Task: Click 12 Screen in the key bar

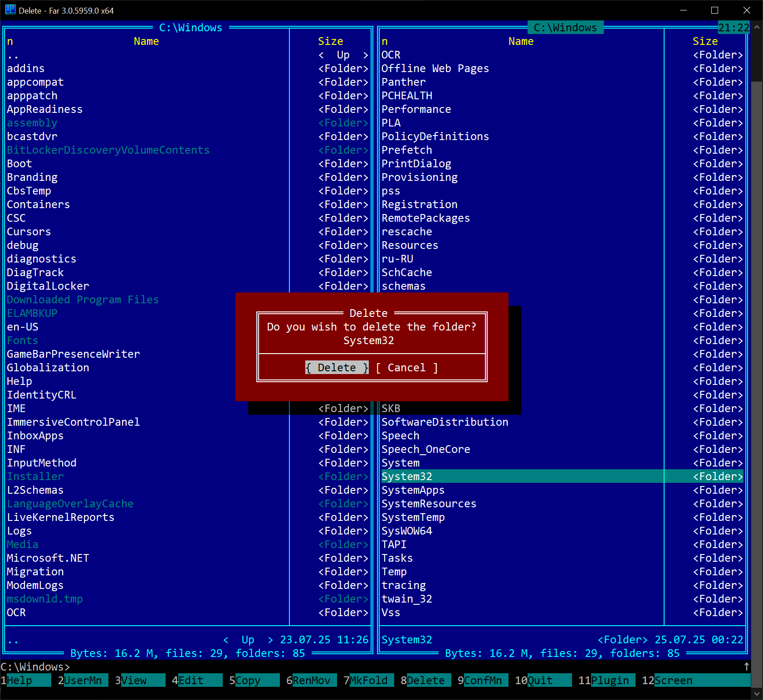Action: (x=696, y=681)
